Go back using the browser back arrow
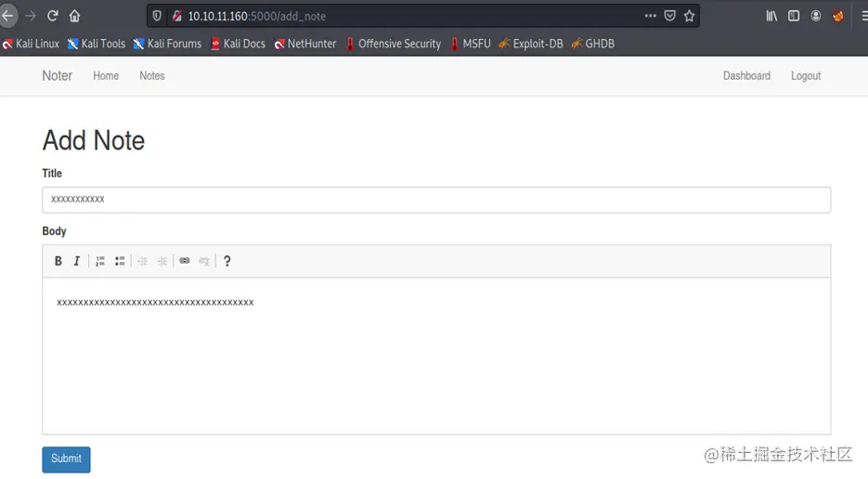The width and height of the screenshot is (868, 479). [7, 16]
